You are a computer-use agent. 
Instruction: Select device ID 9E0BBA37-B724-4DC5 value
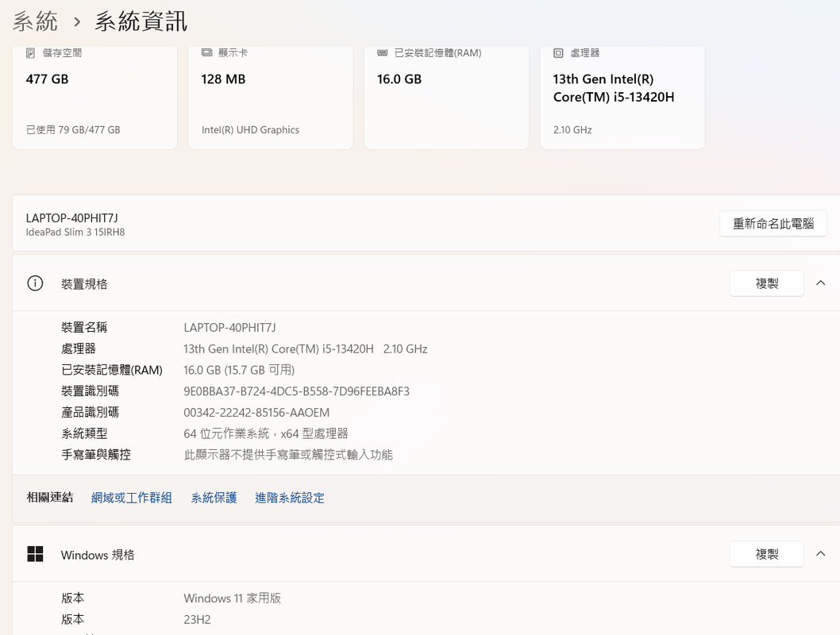(296, 391)
